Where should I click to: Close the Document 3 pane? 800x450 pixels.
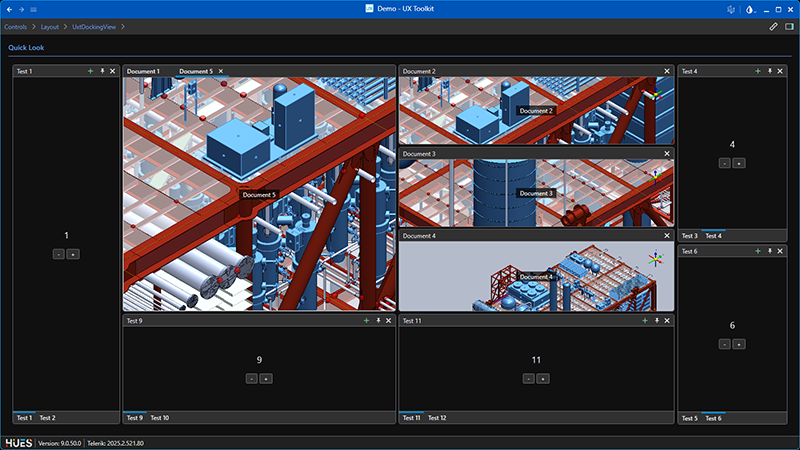pos(667,154)
